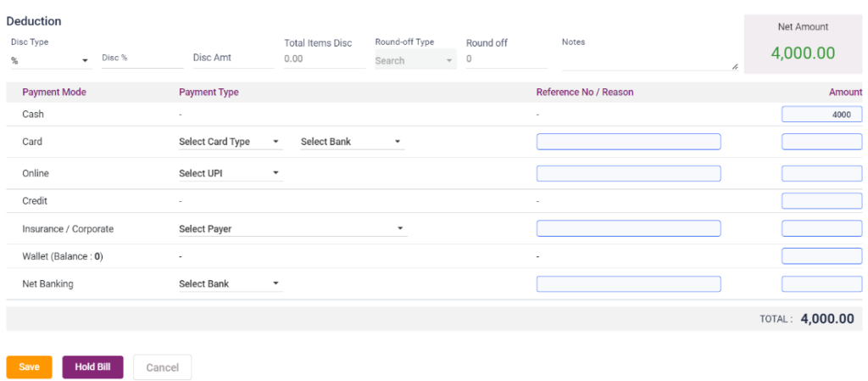The image size is (868, 381).
Task: Click the Online payment amount field
Action: coord(821,173)
